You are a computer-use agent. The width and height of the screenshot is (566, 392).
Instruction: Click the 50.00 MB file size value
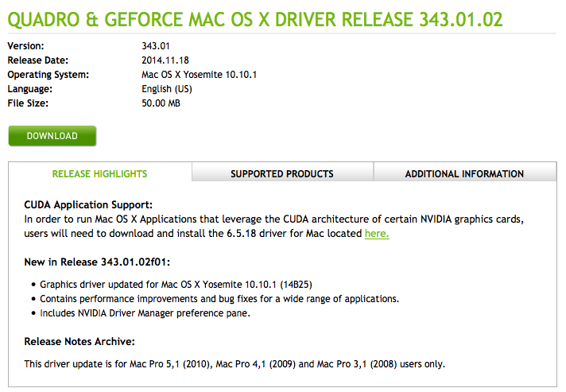point(162,103)
